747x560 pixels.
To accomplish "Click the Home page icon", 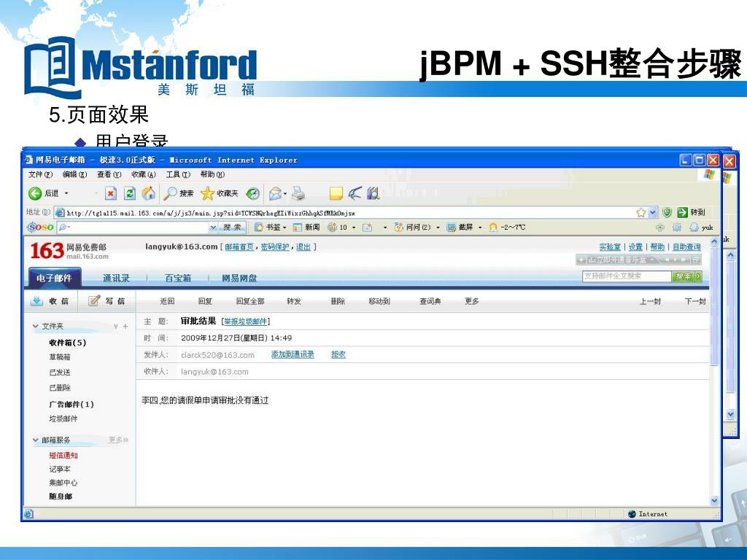I will [149, 192].
